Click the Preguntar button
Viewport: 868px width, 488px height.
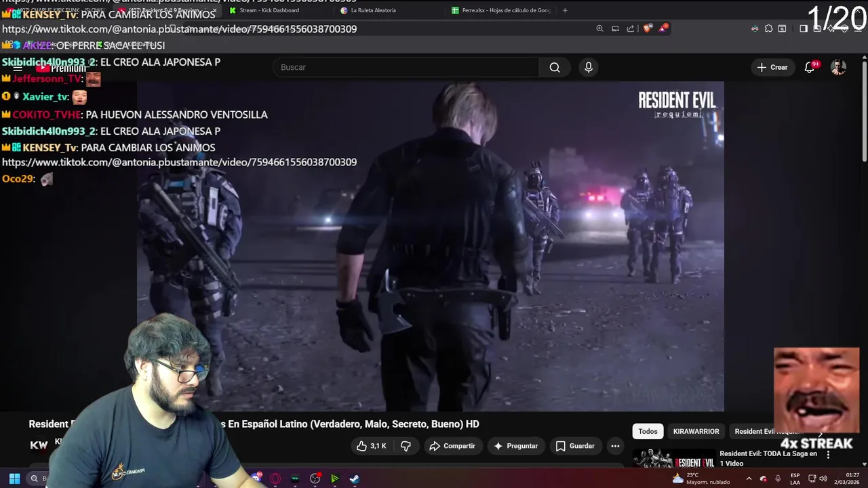[x=516, y=446]
